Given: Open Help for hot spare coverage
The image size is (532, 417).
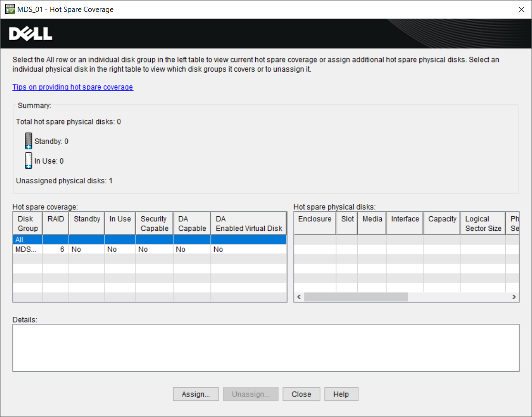Looking at the screenshot, I should tap(341, 394).
